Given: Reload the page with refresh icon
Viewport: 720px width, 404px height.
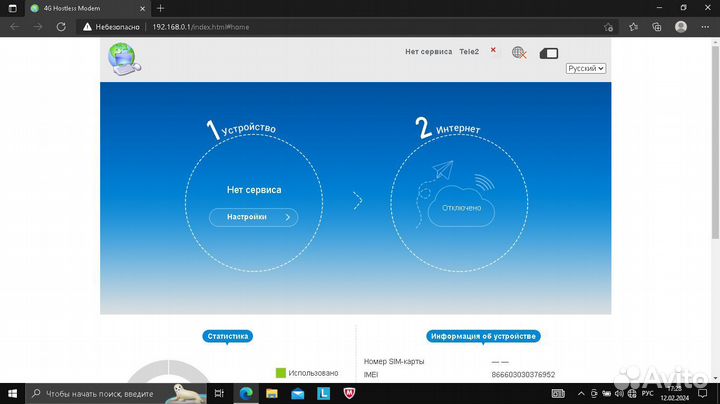Looking at the screenshot, I should (x=61, y=27).
